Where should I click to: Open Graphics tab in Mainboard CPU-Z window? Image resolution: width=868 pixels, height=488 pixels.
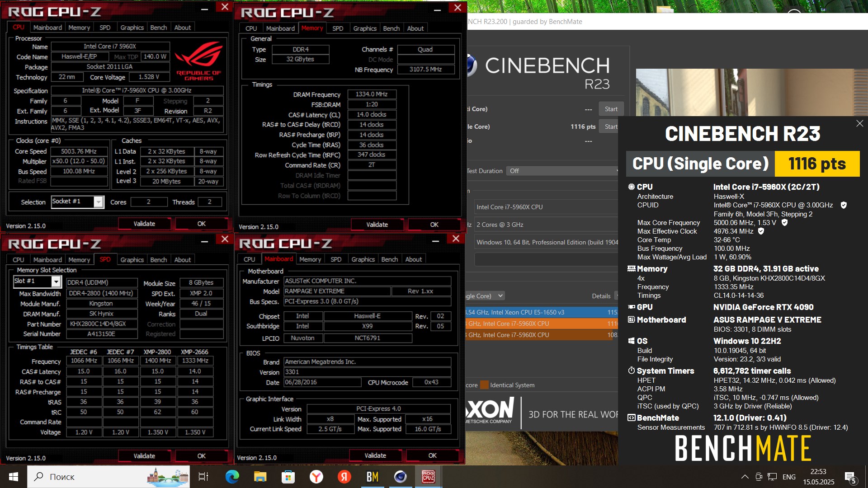tap(363, 259)
